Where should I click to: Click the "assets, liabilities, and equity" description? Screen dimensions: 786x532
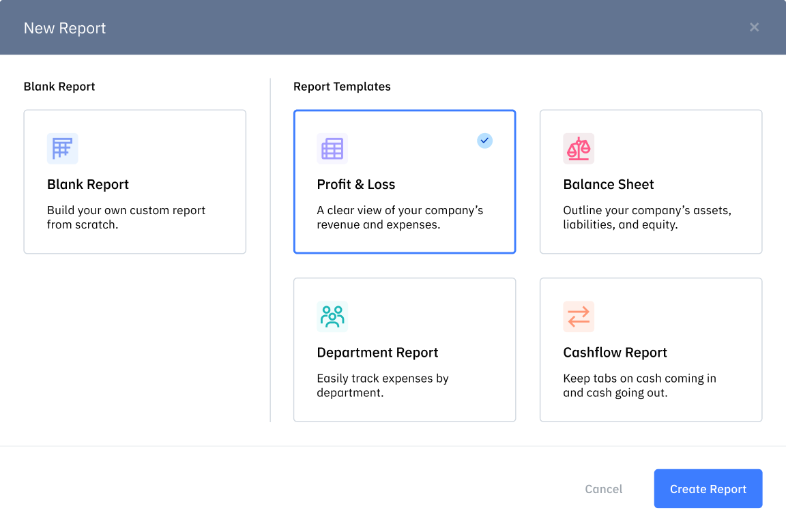pos(647,217)
